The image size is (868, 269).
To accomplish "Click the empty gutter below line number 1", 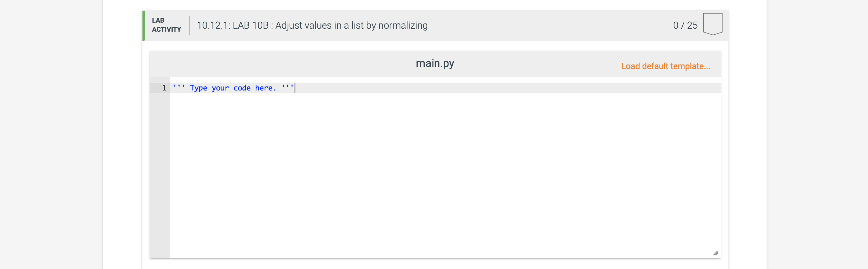I will coord(160,175).
